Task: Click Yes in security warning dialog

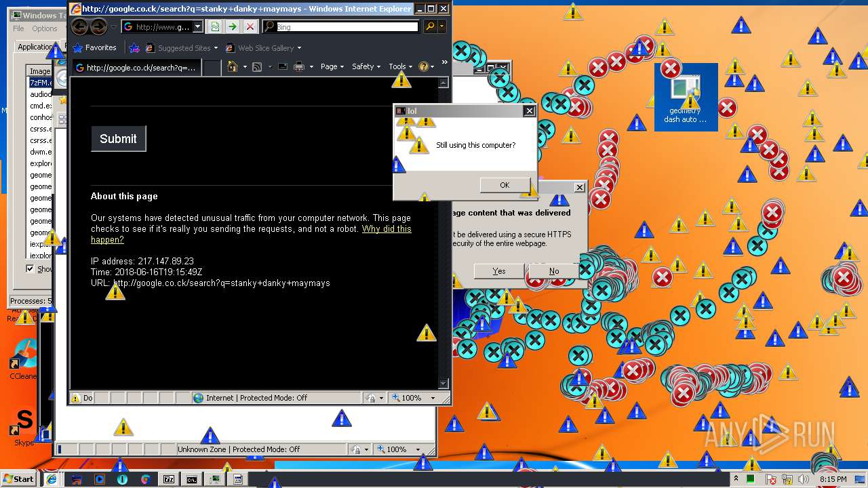Action: click(x=499, y=271)
